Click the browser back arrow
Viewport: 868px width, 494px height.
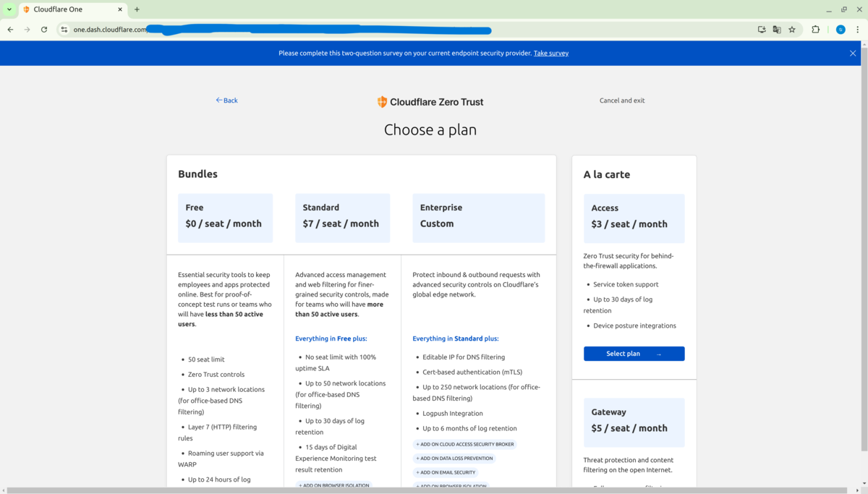tap(10, 30)
